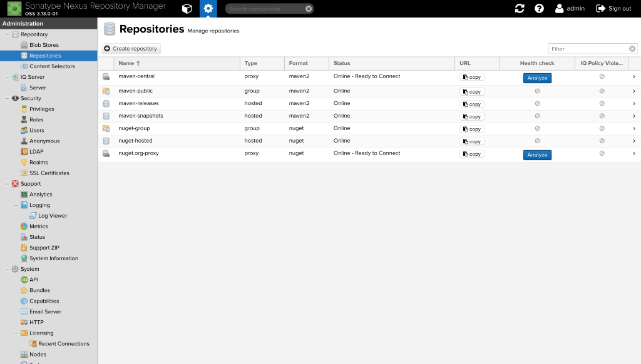The width and height of the screenshot is (641, 364).
Task: Open maven-public row chevron
Action: 634,91
